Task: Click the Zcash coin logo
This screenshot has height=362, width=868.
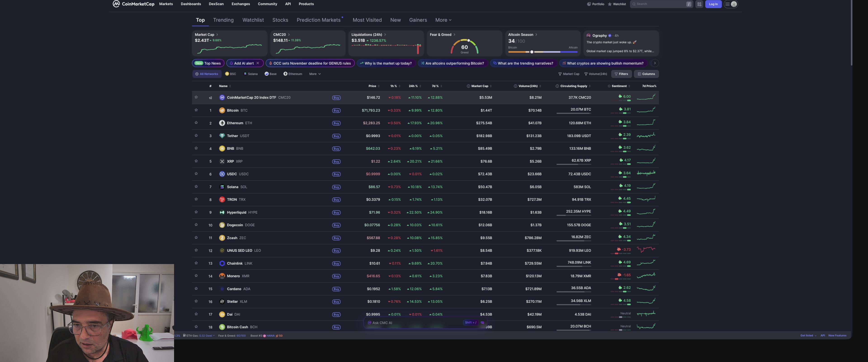Action: click(222, 238)
